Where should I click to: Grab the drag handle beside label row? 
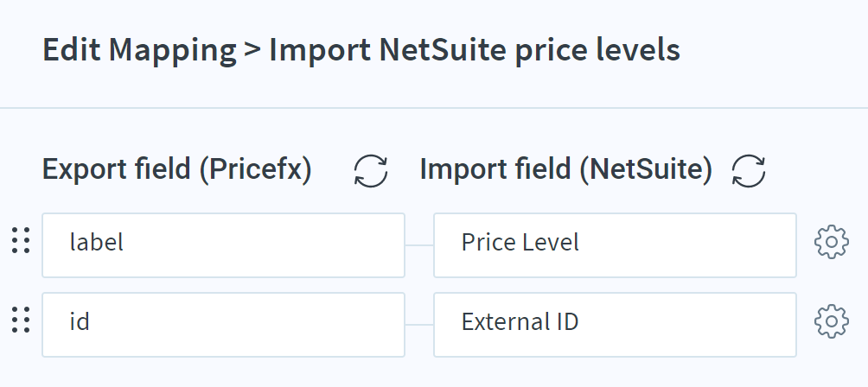pos(21,241)
